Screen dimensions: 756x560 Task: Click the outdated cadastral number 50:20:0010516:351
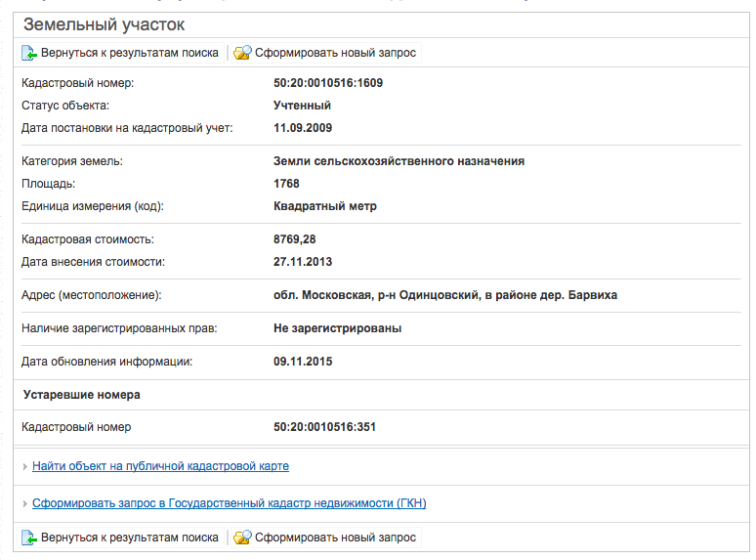point(324,427)
